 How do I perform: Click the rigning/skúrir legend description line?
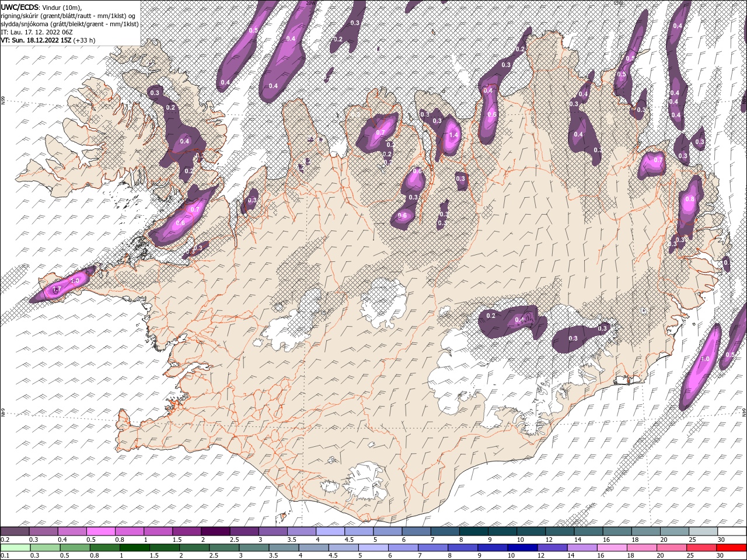pos(68,15)
